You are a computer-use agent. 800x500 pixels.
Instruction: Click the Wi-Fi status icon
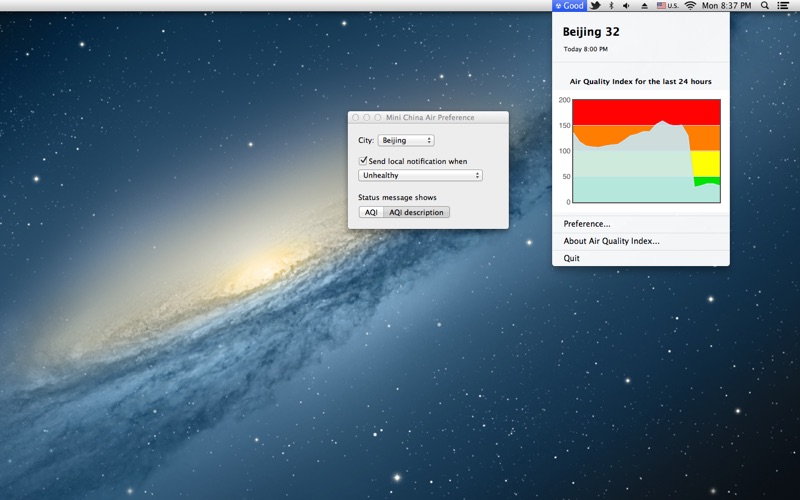(690, 6)
